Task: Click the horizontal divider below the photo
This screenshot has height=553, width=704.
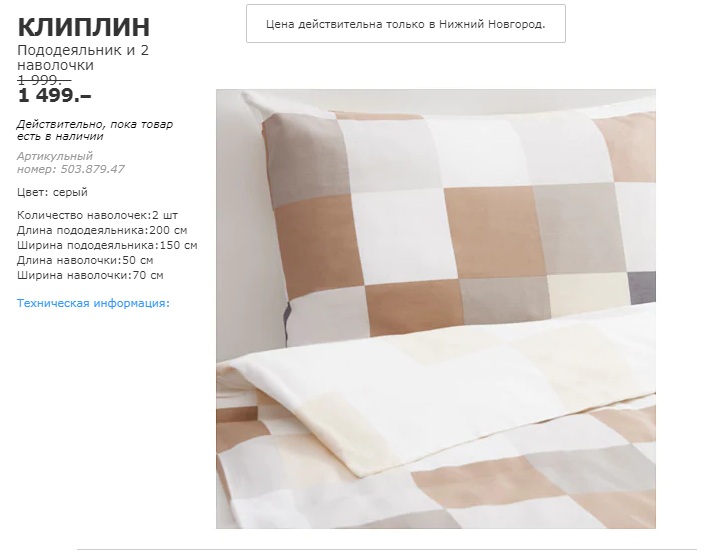Action: coord(388,549)
